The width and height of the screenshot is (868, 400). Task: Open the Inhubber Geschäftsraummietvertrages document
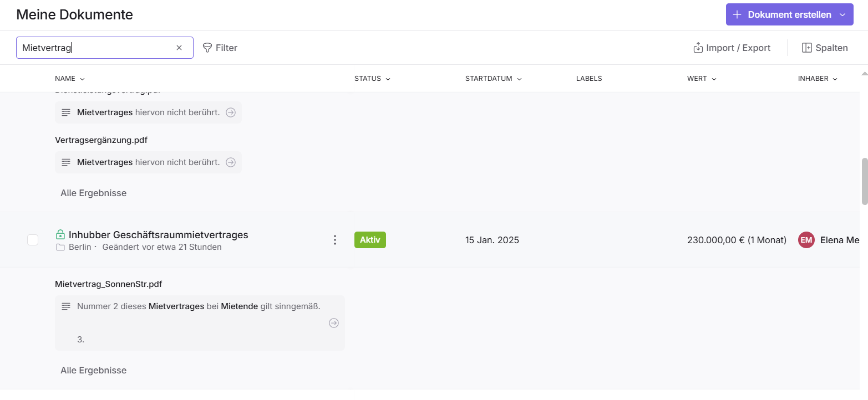coord(158,235)
